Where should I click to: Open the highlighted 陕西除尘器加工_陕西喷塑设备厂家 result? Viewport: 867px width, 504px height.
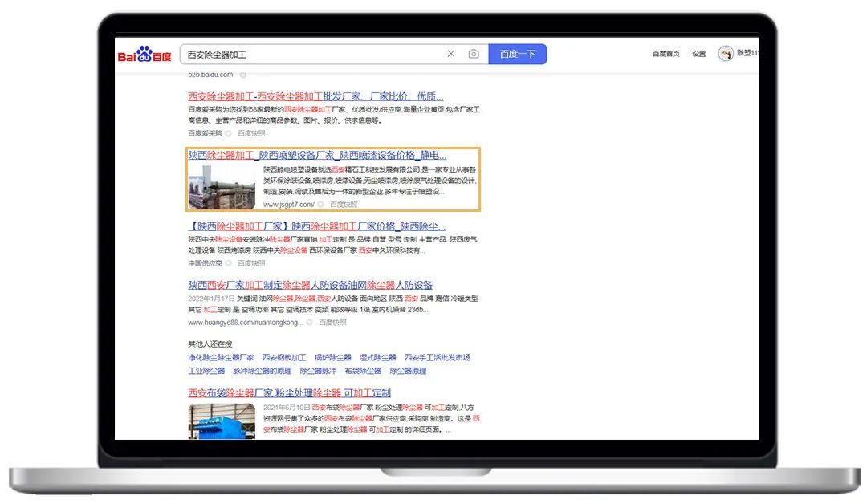coord(317,155)
